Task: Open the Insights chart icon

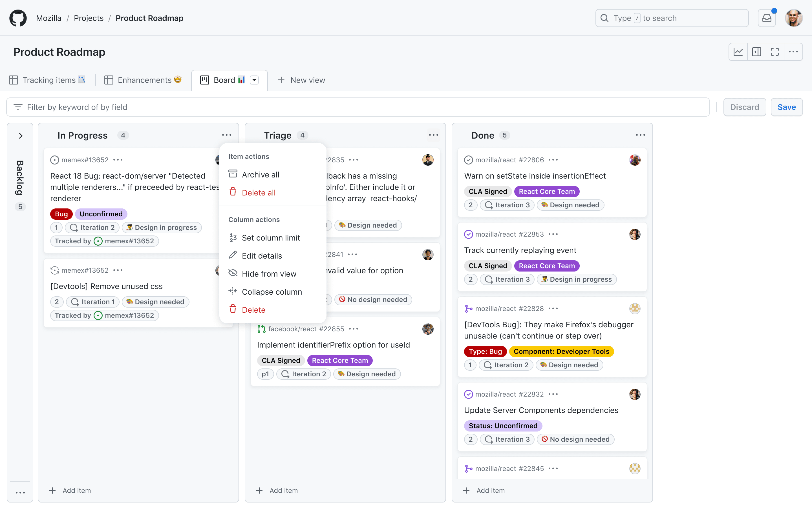Action: [x=738, y=52]
